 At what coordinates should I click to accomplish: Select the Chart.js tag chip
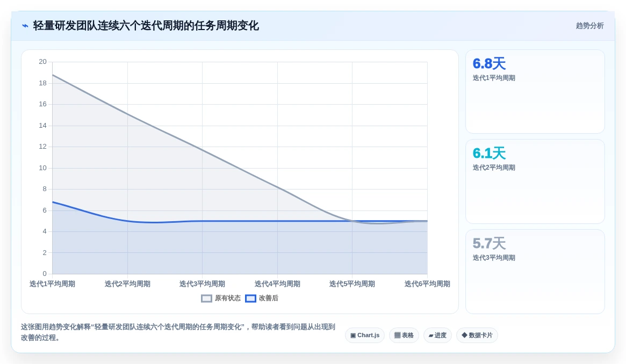[x=365, y=336]
